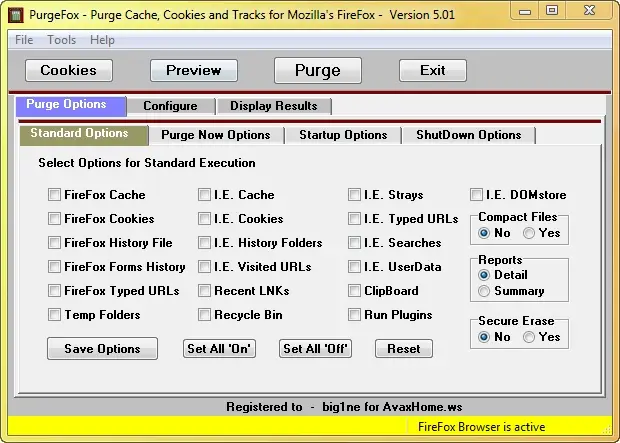Switch to the Display Results tab
Viewport: 620px width, 443px height.
(x=274, y=106)
